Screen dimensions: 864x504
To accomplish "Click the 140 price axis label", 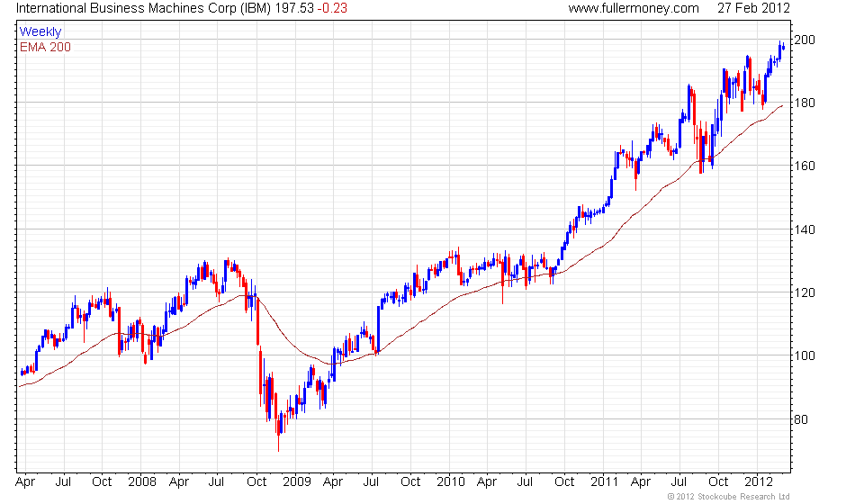I will pyautogui.click(x=804, y=229).
